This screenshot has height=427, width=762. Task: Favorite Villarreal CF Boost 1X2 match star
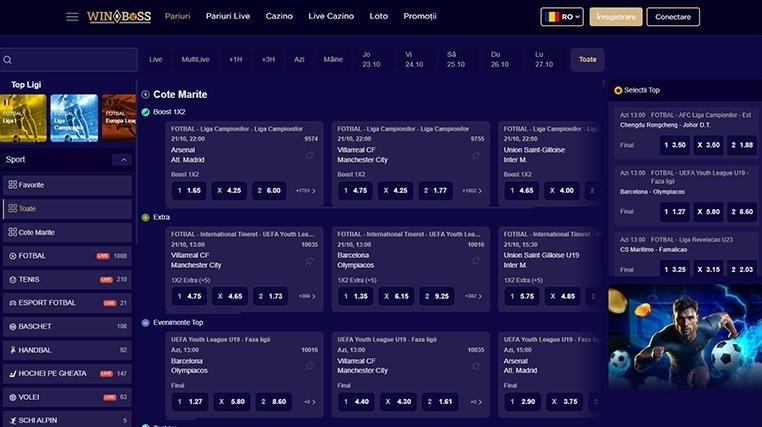click(x=476, y=155)
